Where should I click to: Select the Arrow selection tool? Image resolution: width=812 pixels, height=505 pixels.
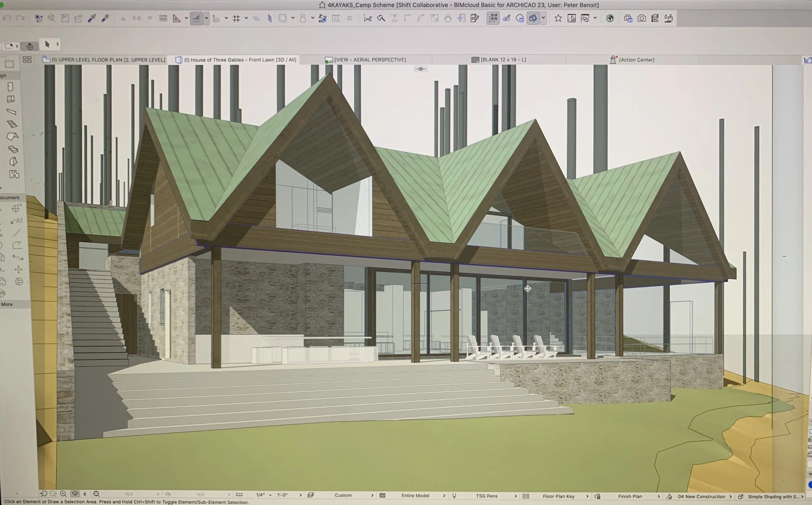(47, 44)
